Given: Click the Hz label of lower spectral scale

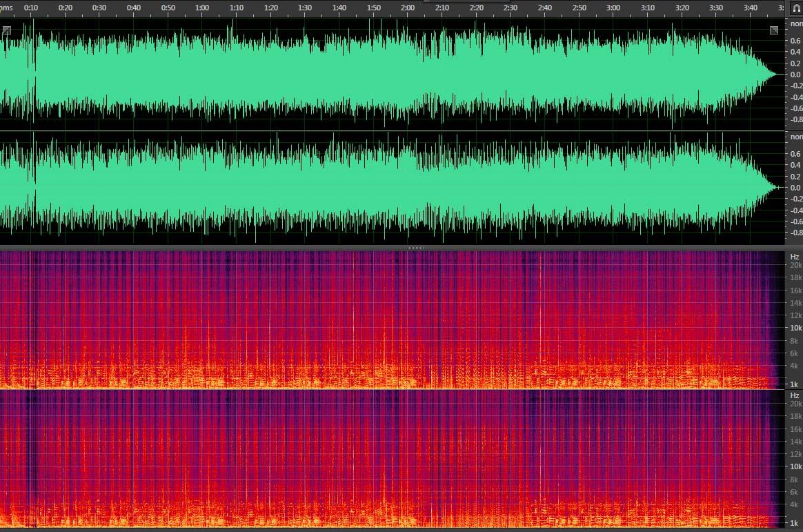Looking at the screenshot, I should [795, 395].
